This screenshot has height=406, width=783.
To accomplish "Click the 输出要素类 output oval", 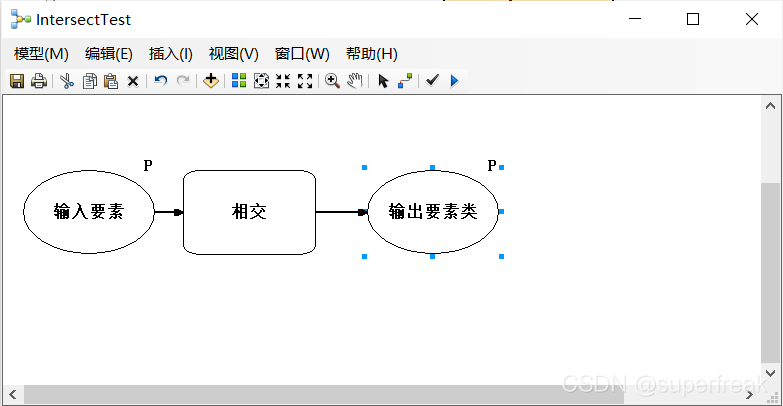I will point(433,212).
